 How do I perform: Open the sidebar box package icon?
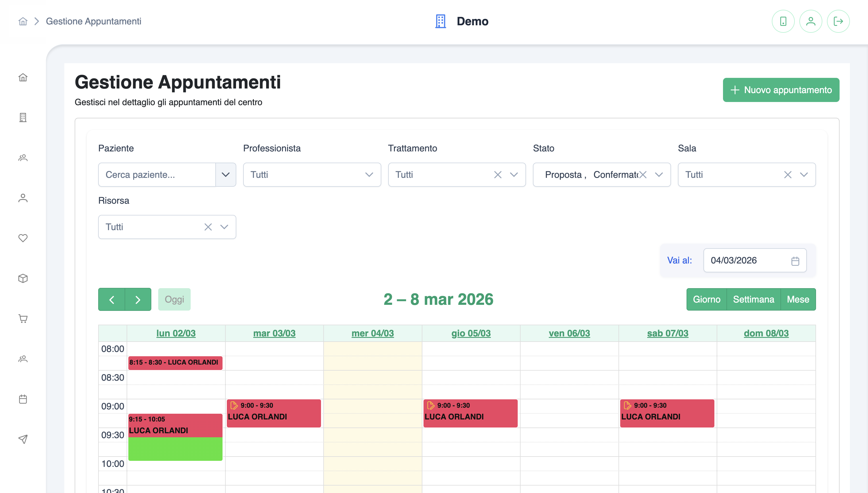(23, 278)
